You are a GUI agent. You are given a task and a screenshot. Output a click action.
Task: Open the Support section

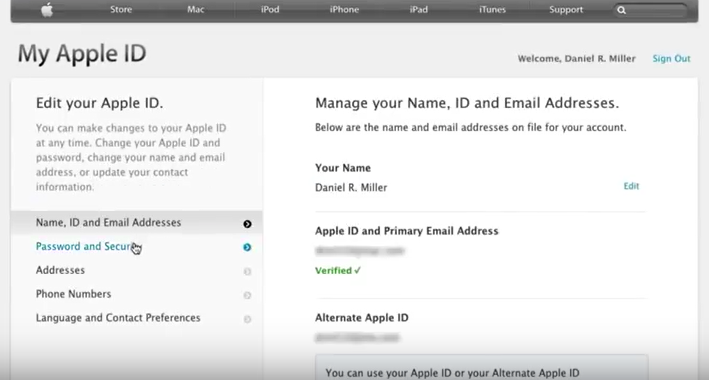(x=566, y=10)
